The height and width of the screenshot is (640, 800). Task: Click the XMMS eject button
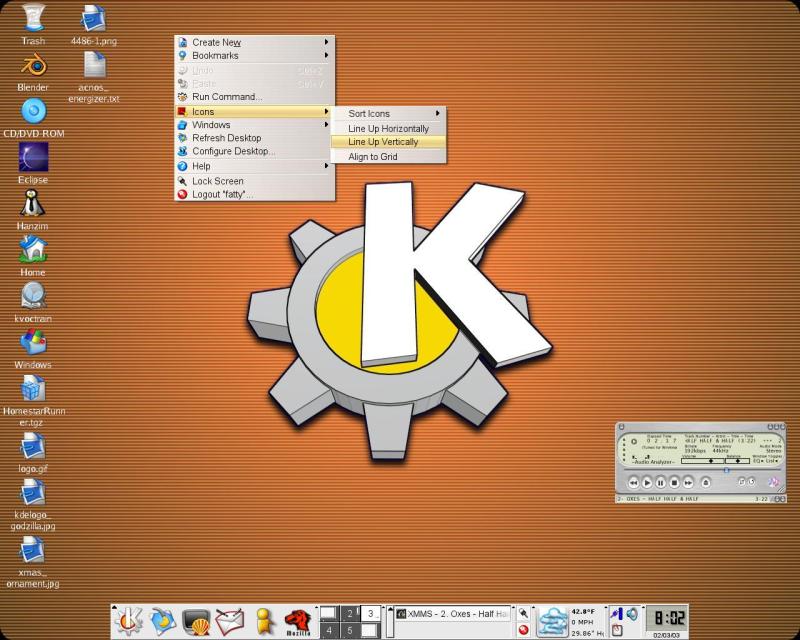(706, 482)
